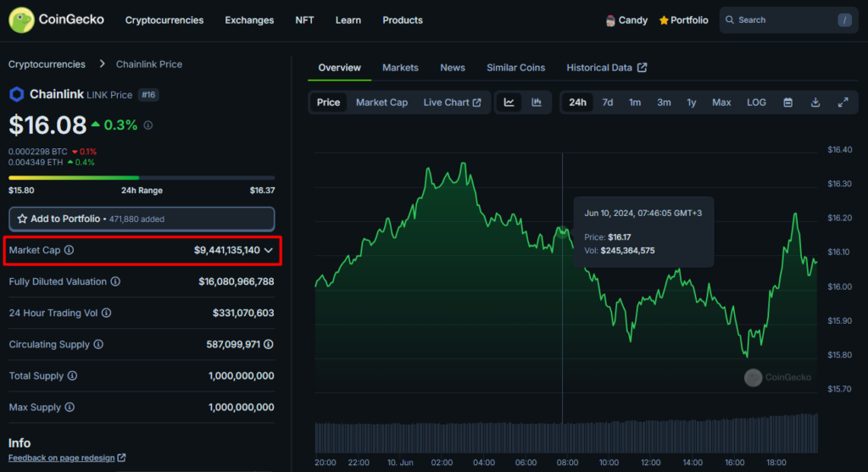Open the calendar date range picker
Image resolution: width=868 pixels, height=472 pixels.
click(787, 103)
